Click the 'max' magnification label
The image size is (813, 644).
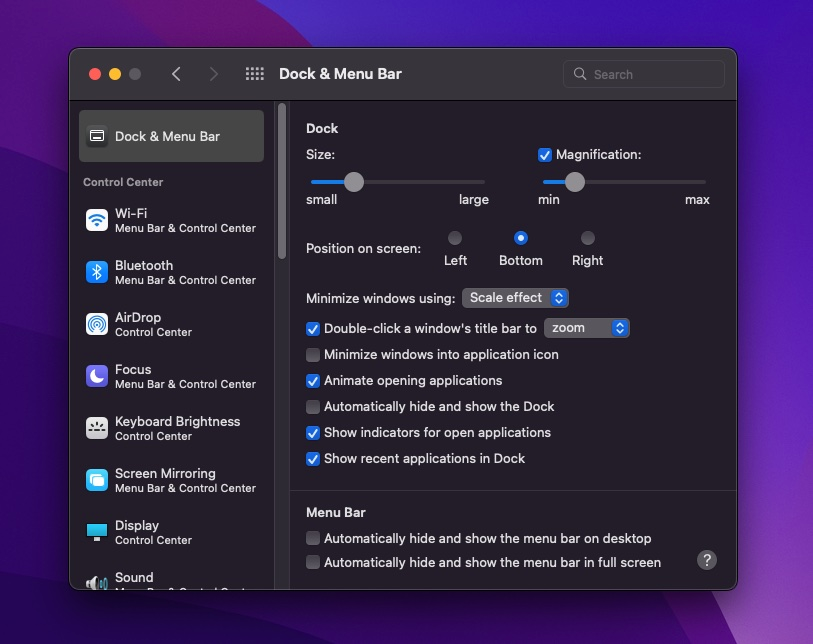[697, 200]
